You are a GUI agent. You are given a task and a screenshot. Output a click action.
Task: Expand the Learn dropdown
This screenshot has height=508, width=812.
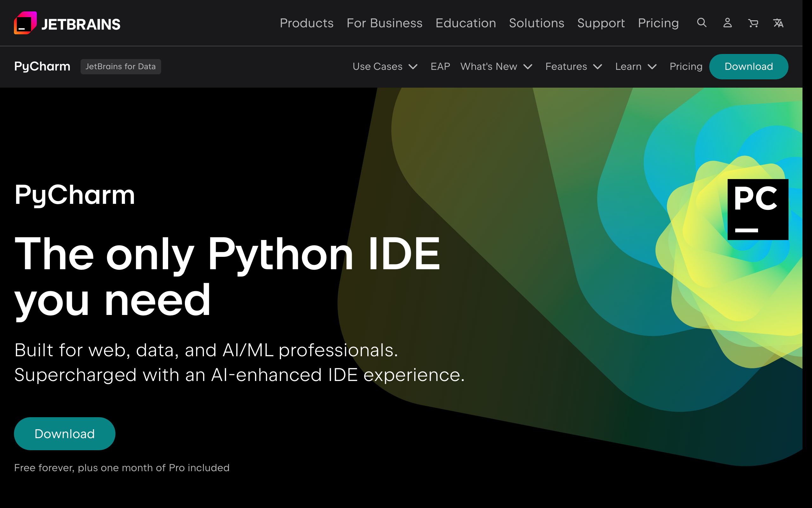click(636, 67)
